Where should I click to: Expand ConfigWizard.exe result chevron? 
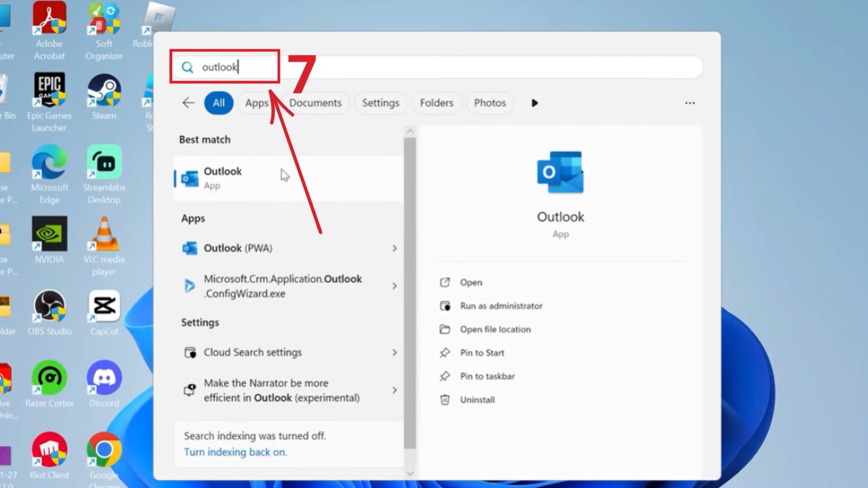[394, 286]
